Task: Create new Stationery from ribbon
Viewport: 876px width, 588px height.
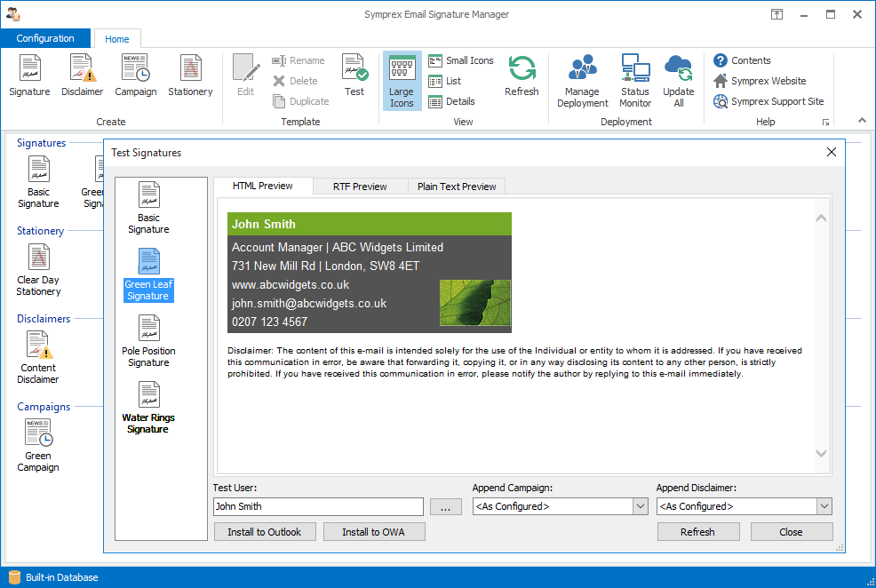Action: (x=190, y=76)
